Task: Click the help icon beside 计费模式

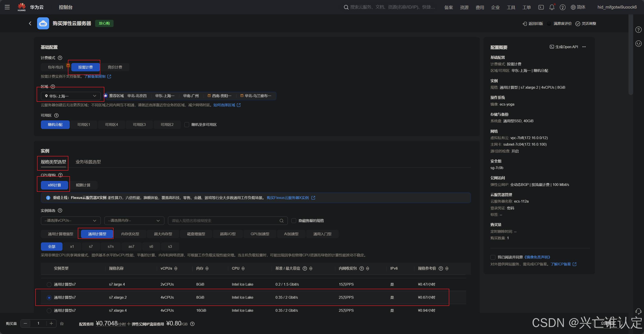Action: (x=60, y=58)
